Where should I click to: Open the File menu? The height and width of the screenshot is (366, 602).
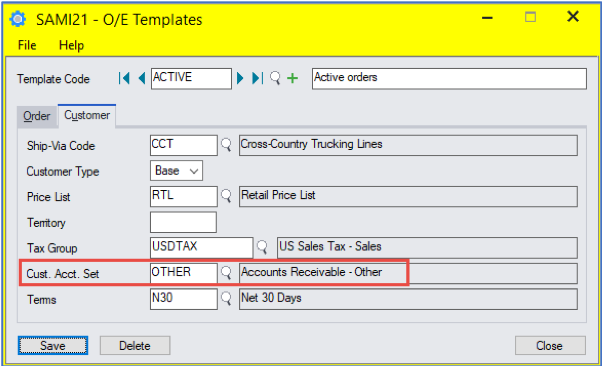point(27,45)
